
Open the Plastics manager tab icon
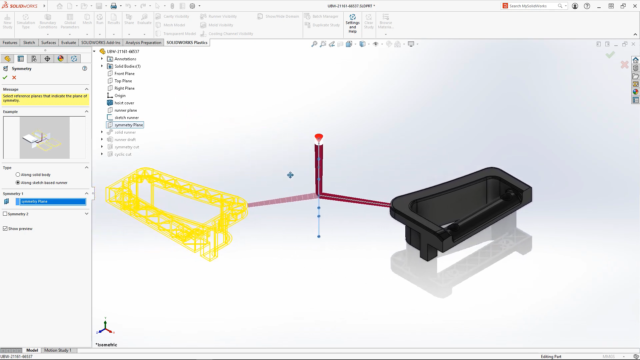[x=74, y=59]
